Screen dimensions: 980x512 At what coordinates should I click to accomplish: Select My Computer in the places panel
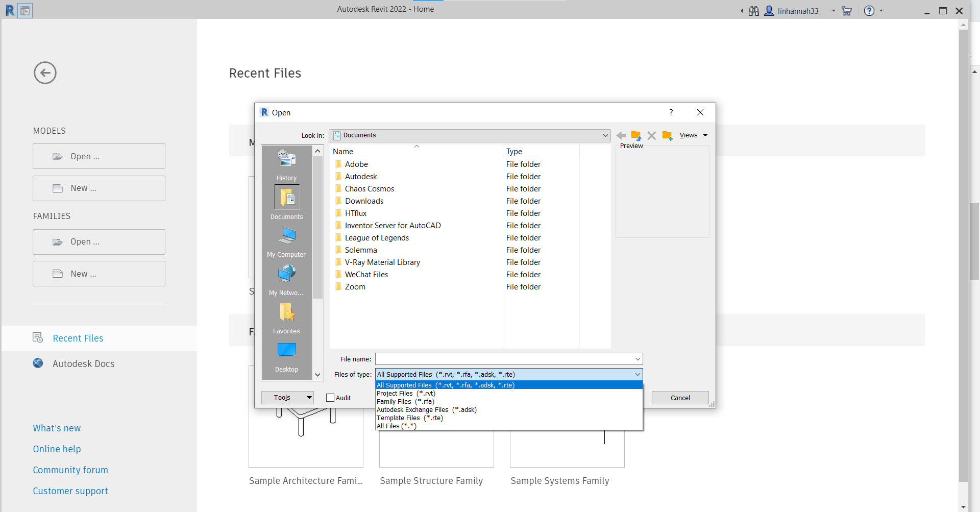point(286,240)
